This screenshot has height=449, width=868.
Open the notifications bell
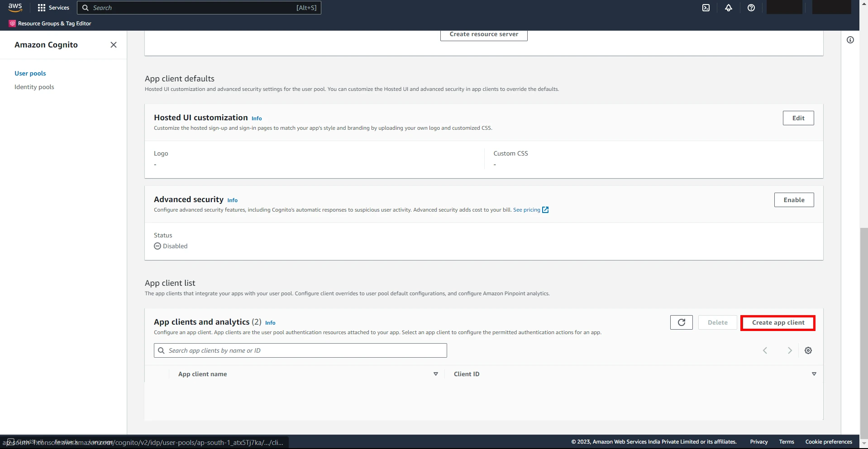pos(729,8)
